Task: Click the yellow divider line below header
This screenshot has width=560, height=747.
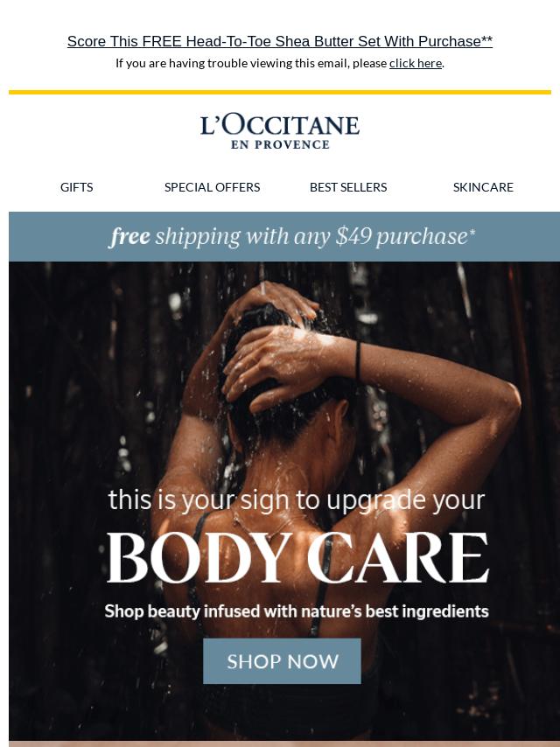Action: point(280,92)
